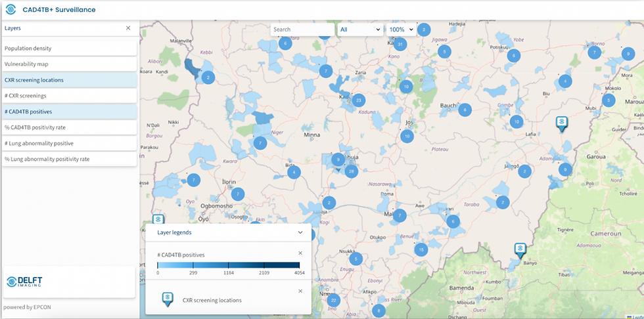Click the cluster marker 2 near Lokoja
644x319 pixels.
pos(329,203)
